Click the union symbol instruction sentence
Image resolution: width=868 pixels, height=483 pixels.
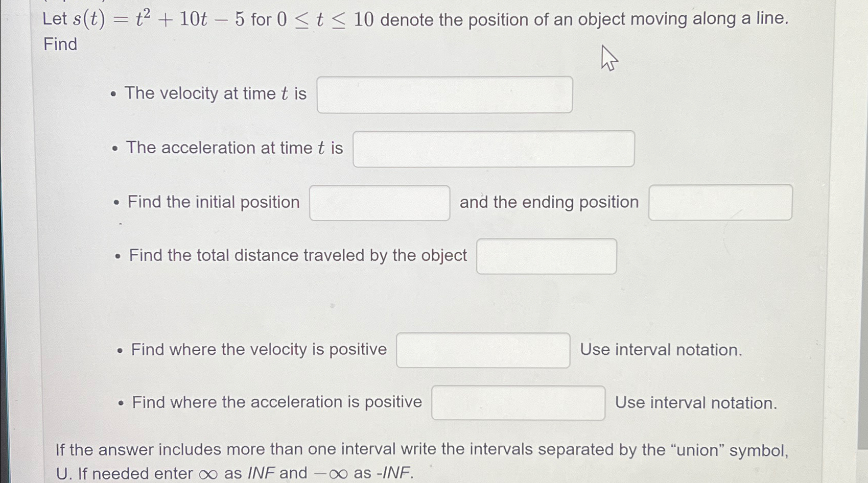pos(421,449)
